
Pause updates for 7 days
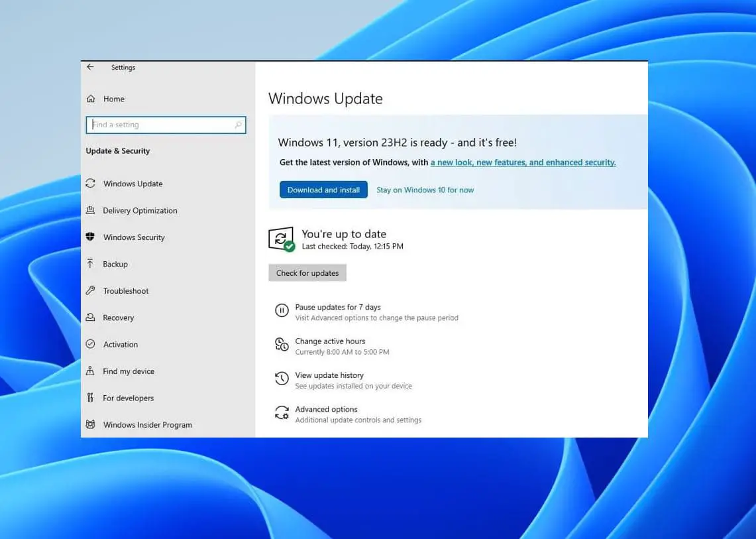[x=338, y=307]
